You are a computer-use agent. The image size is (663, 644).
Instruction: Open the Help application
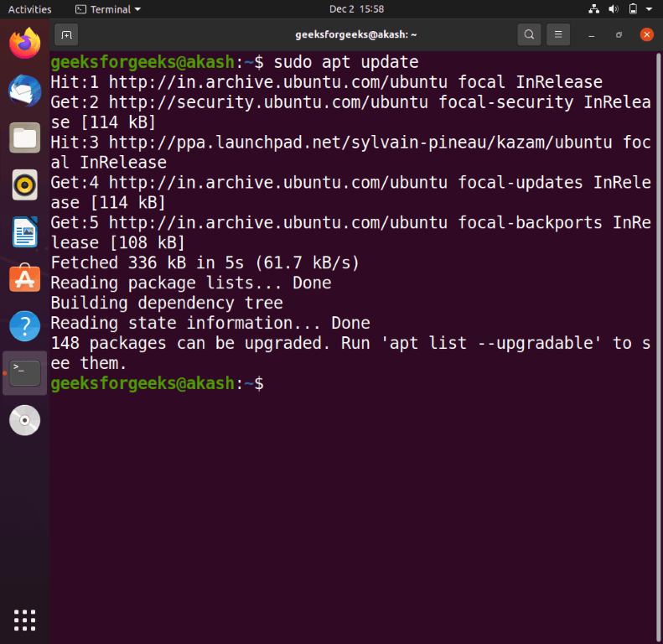pos(25,326)
